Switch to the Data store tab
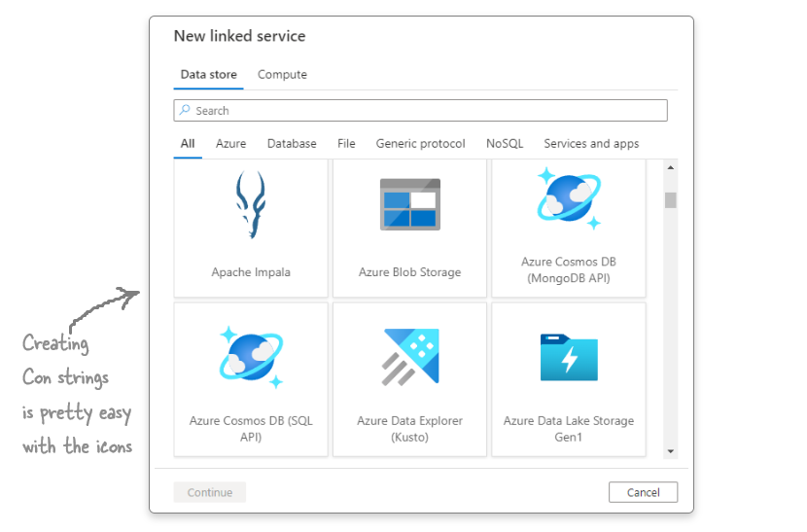 (208, 75)
